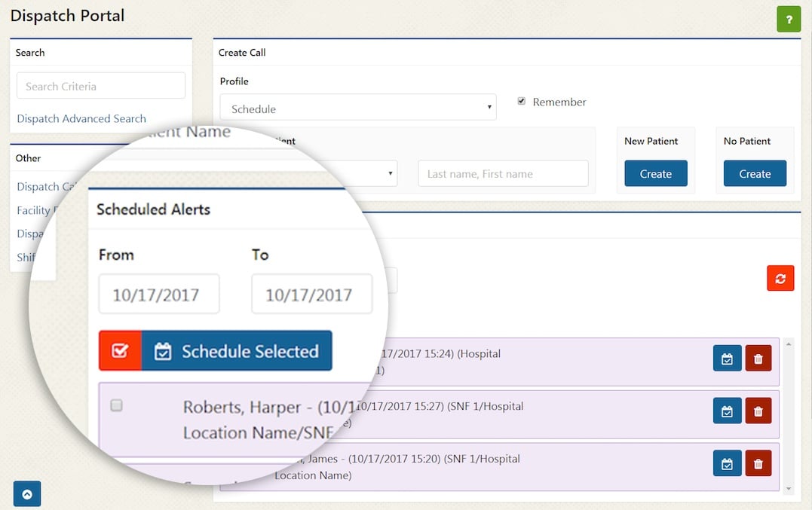Open the schedule calendar icon on the first alert

pyautogui.click(x=727, y=359)
